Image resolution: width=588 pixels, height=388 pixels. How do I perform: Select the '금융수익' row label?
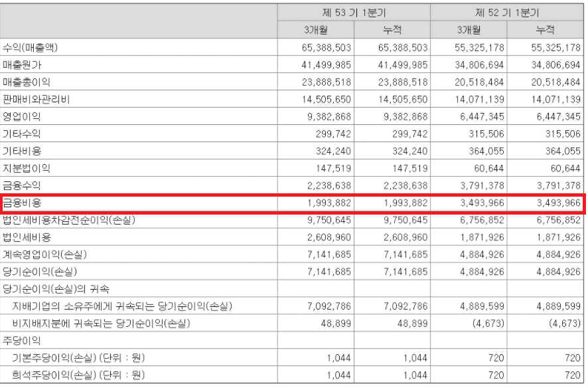(21, 186)
